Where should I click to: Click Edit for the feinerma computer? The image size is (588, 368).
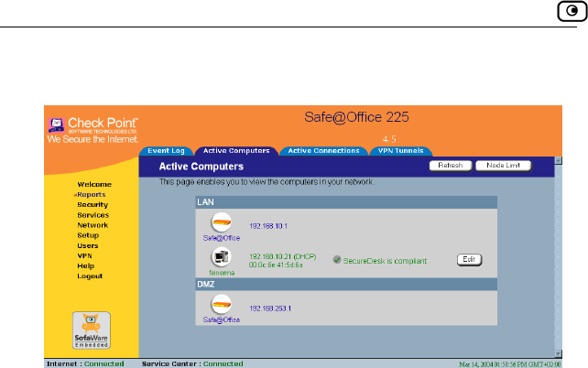[469, 260]
